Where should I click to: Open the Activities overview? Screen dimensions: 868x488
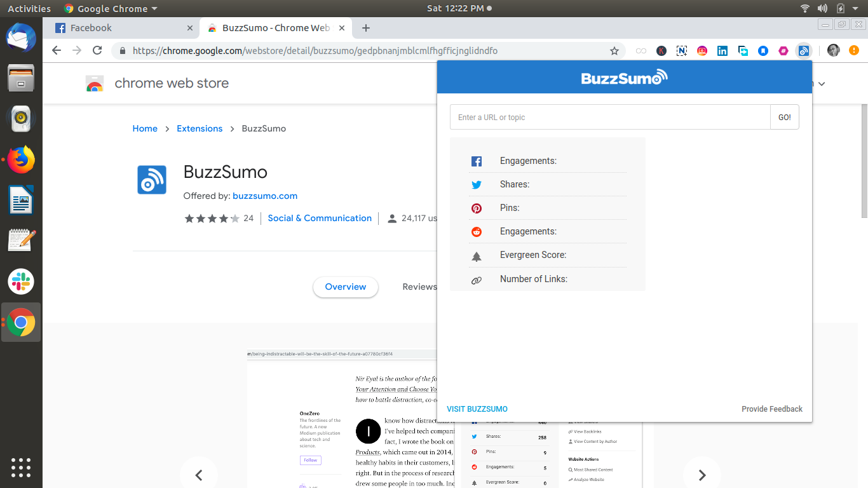[29, 8]
